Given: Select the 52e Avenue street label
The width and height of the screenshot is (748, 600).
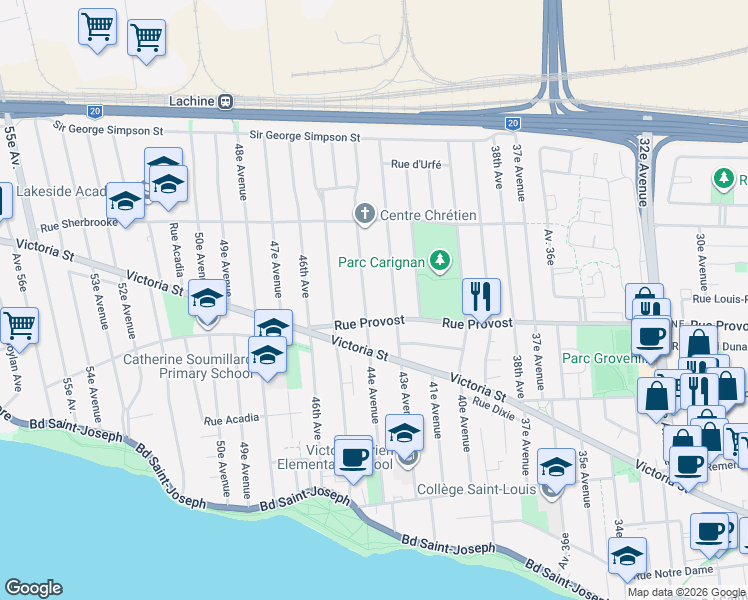Looking at the screenshot, I should 126,310.
